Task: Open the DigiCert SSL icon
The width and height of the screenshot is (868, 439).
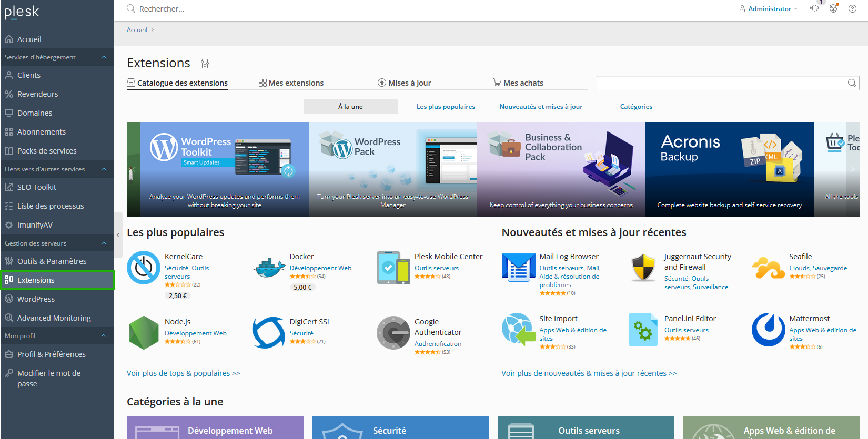Action: (269, 333)
